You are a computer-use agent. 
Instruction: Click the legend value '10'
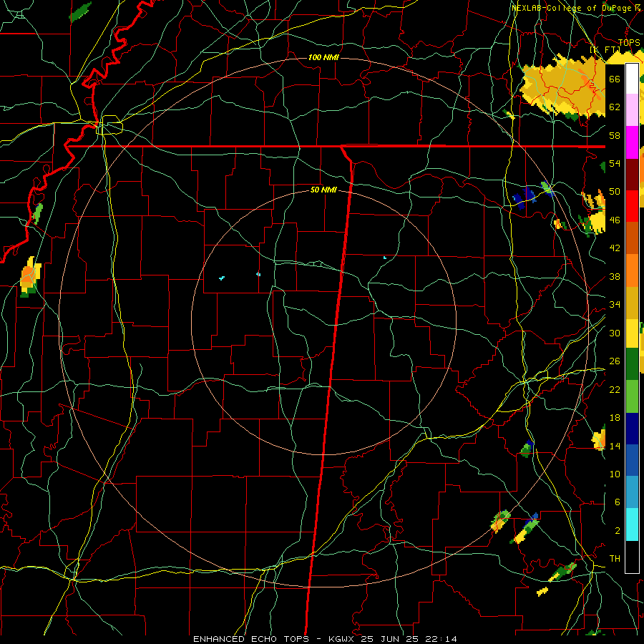tap(615, 474)
